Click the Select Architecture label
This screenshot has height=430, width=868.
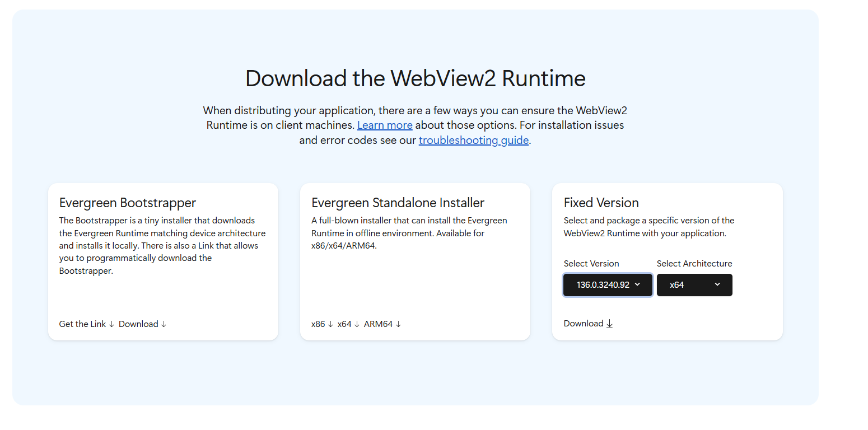(x=694, y=264)
